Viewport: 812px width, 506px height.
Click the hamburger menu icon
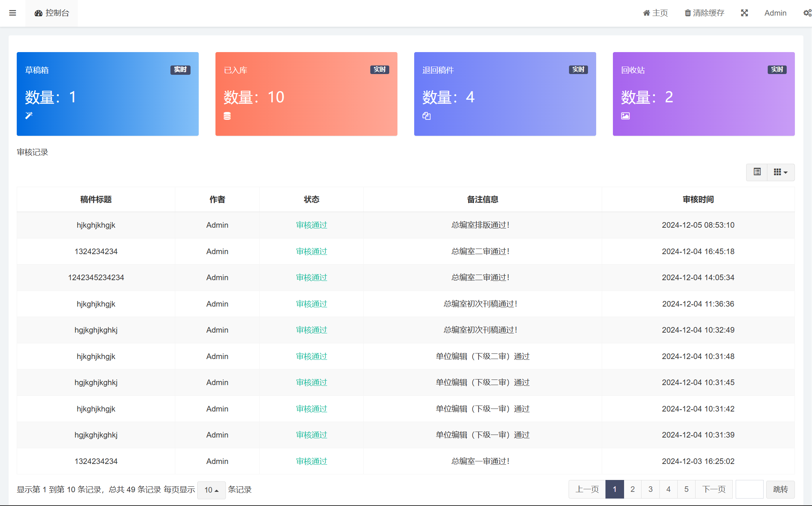tap(13, 13)
